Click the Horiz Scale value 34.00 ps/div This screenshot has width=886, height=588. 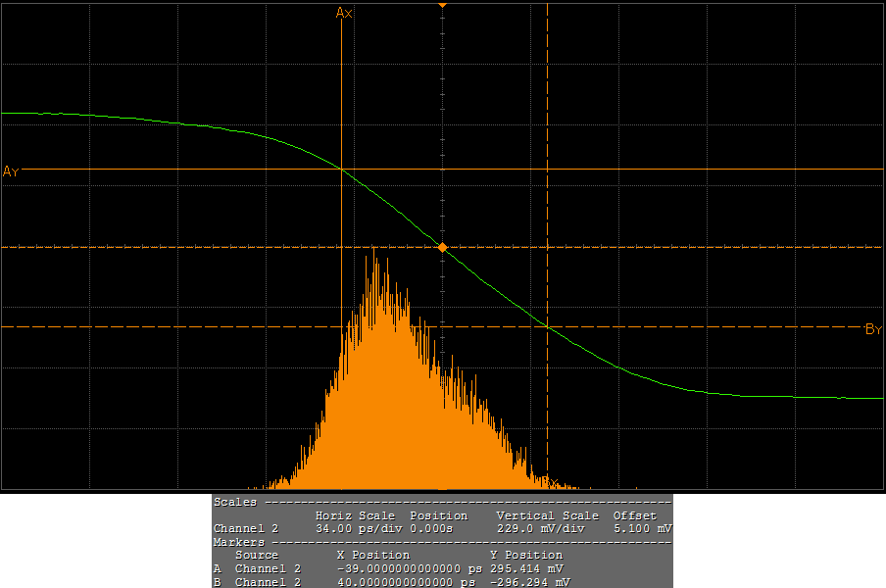(355, 528)
